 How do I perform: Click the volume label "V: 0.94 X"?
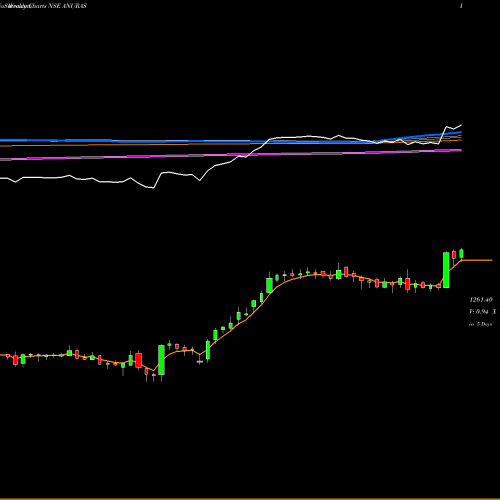coord(482,312)
